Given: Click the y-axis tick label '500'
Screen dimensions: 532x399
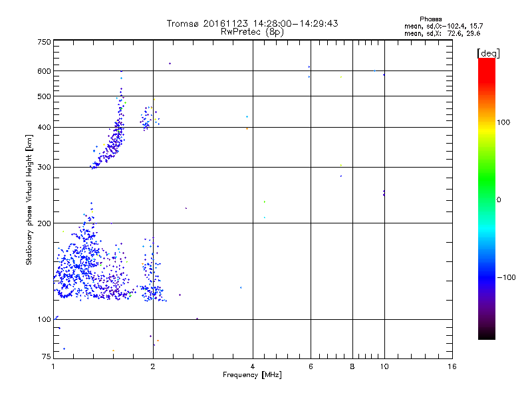Looking at the screenshot, I should coord(44,96).
